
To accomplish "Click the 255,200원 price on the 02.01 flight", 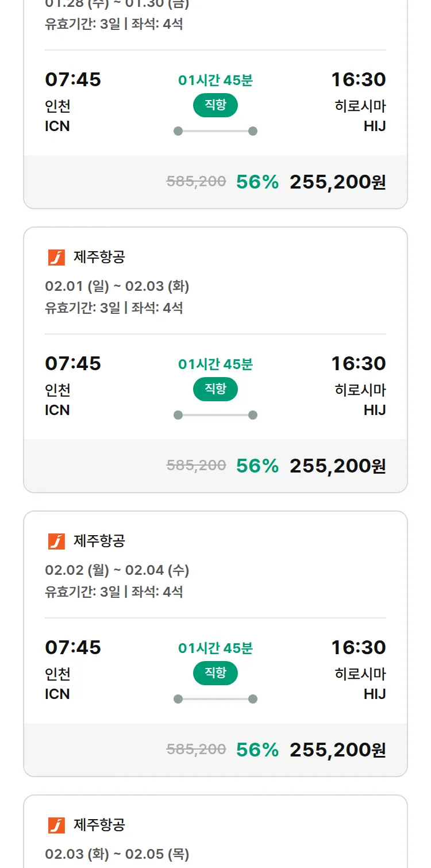I will point(338,466).
